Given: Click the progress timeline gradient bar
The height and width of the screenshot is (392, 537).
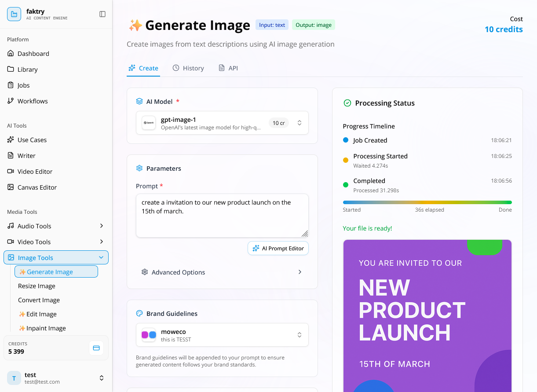Looking at the screenshot, I should coord(427,202).
